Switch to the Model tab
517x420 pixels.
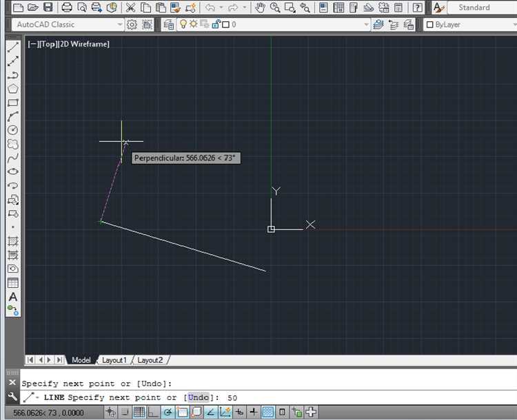click(81, 360)
